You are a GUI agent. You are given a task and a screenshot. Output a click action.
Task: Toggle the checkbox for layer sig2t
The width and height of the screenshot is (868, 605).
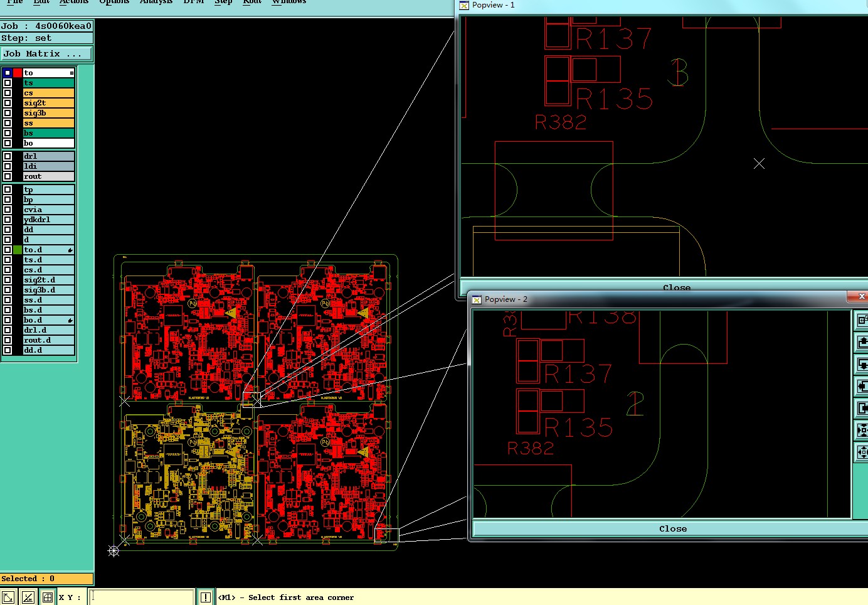[8, 103]
